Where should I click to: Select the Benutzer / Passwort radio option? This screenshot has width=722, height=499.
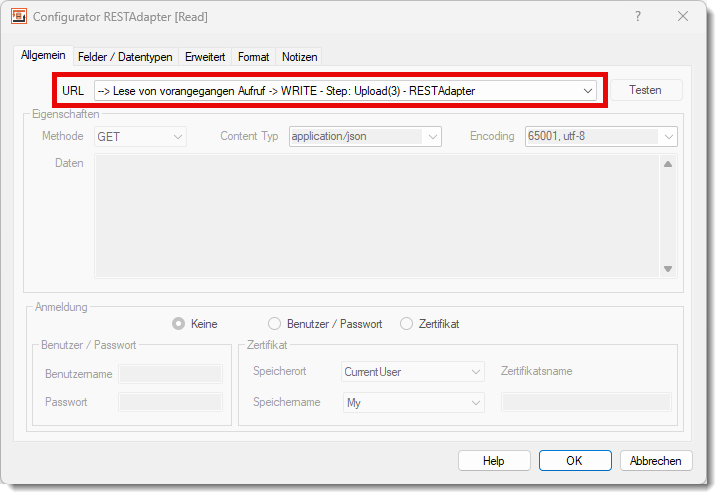click(x=275, y=324)
